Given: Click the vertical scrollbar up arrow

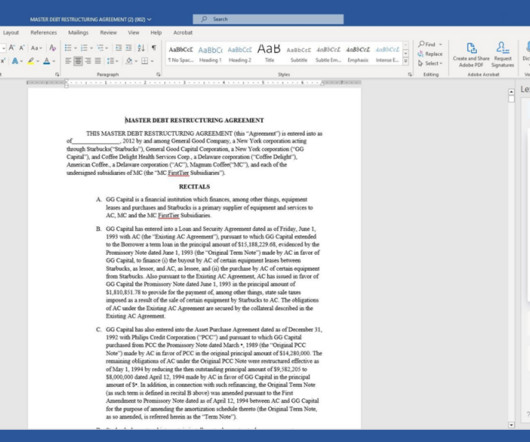Looking at the screenshot, I should (511, 92).
